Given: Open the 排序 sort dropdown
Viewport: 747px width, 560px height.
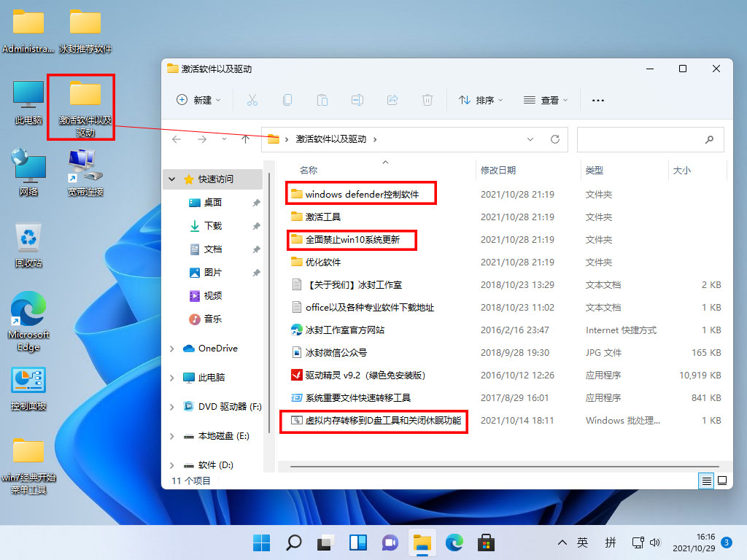Looking at the screenshot, I should tap(481, 100).
